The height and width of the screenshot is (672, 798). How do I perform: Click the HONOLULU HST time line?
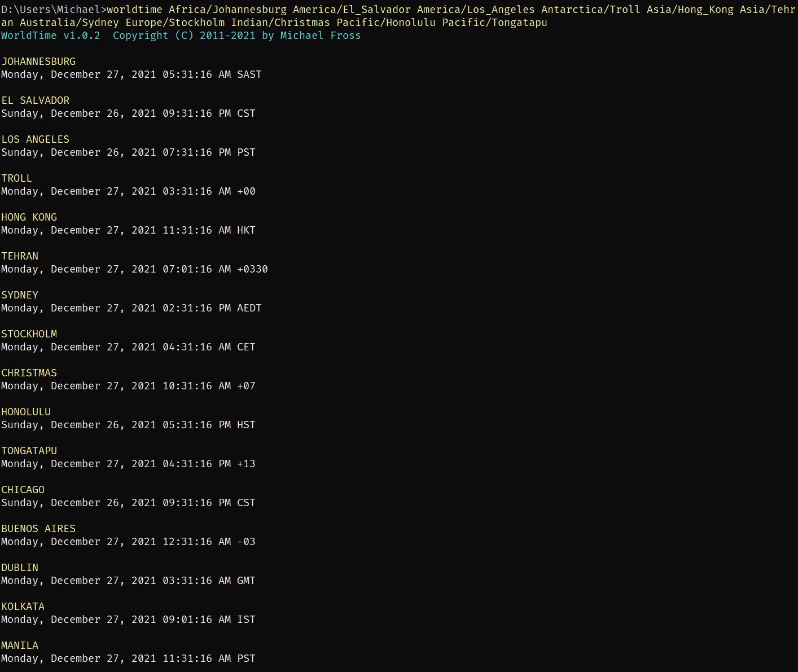coord(128,425)
